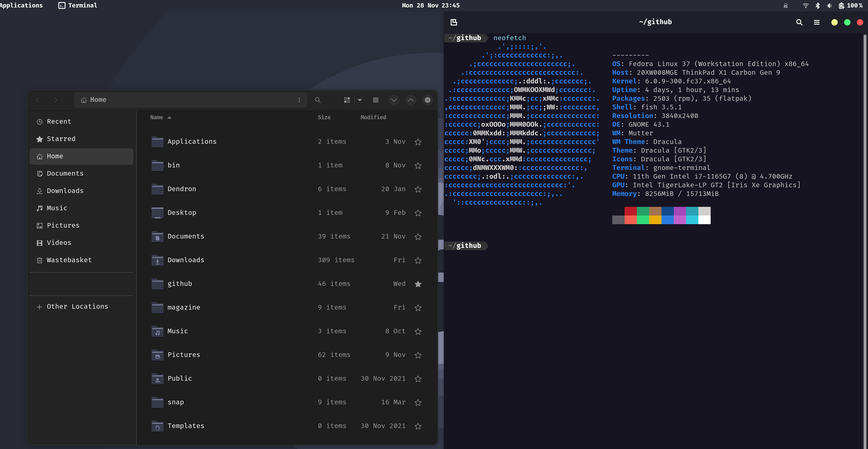
Task: Click Terminal in the top bar
Action: click(77, 5)
